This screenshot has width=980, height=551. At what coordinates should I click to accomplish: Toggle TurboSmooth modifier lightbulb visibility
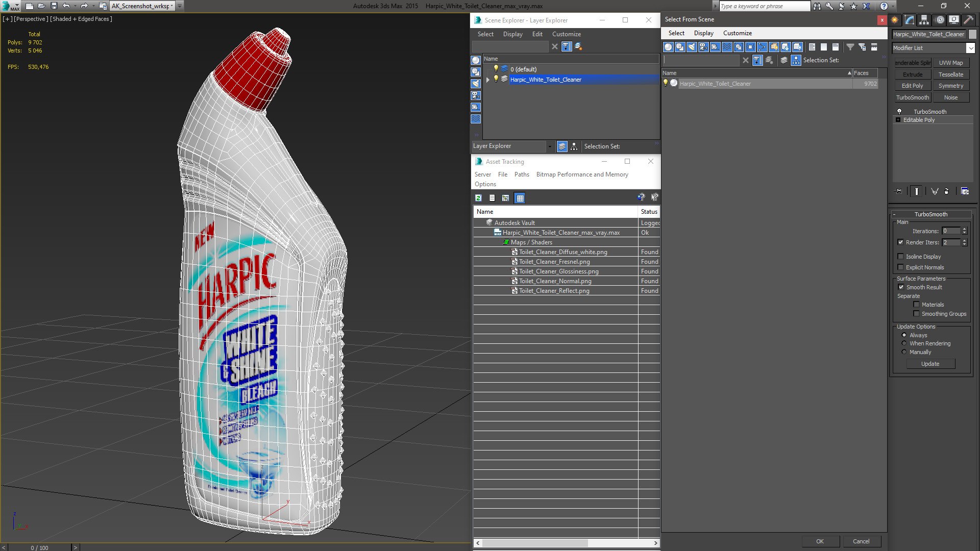pyautogui.click(x=899, y=111)
